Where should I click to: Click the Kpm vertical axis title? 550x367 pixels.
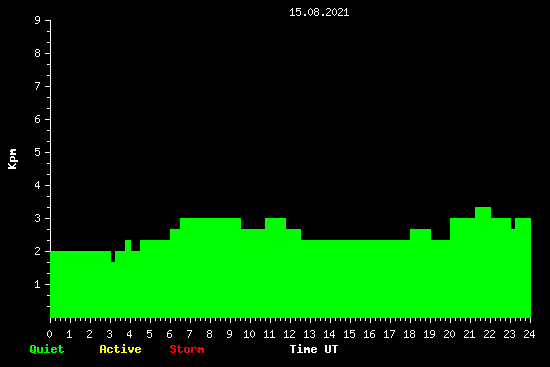point(13,159)
